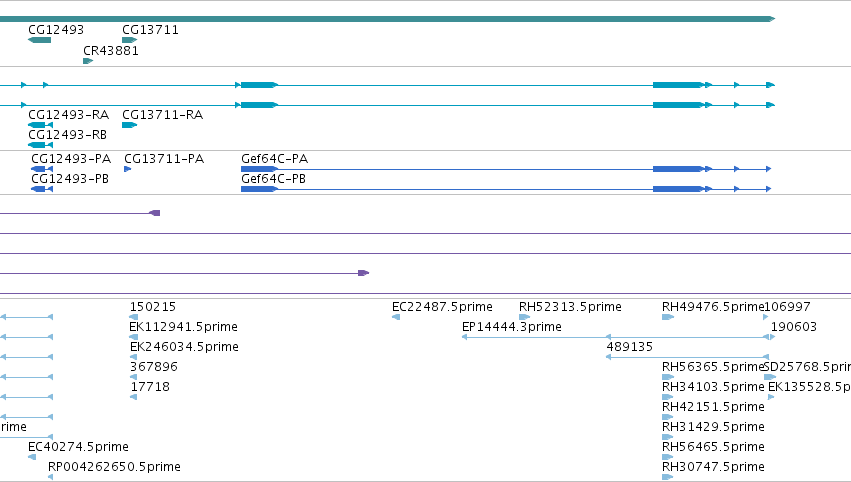Viewport: 851px width, 482px height.
Task: Select transcript CG13711-RA
Action: [x=130, y=125]
